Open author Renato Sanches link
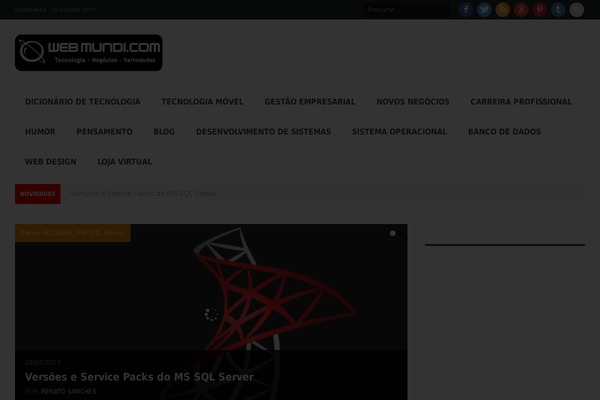 click(x=69, y=392)
